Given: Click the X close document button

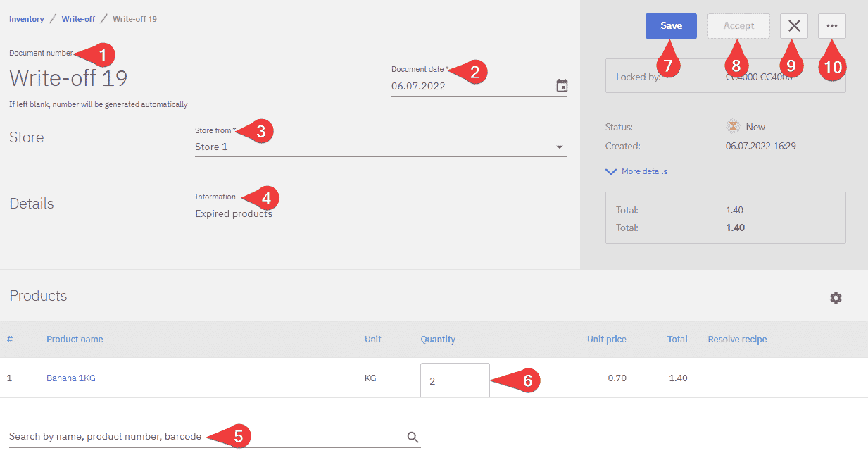Looking at the screenshot, I should point(794,26).
